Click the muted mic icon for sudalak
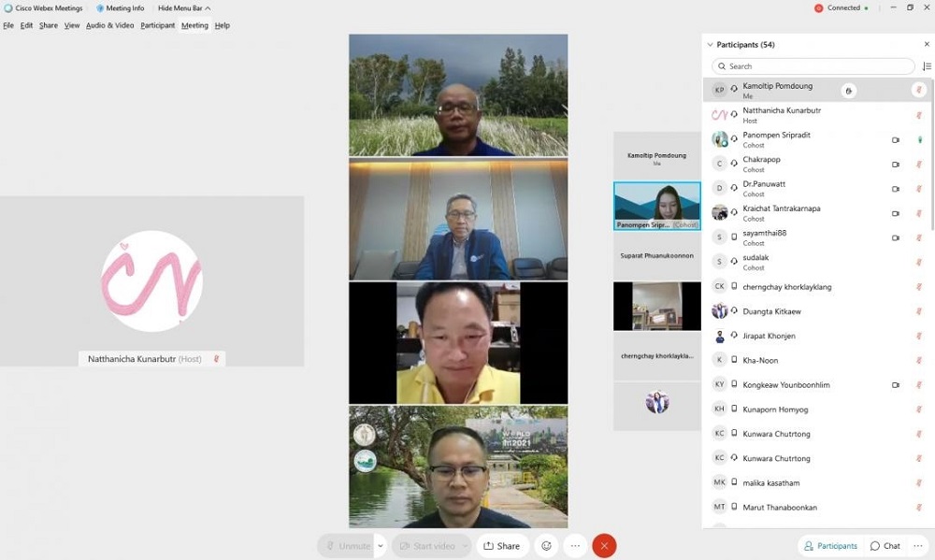 coord(919,263)
